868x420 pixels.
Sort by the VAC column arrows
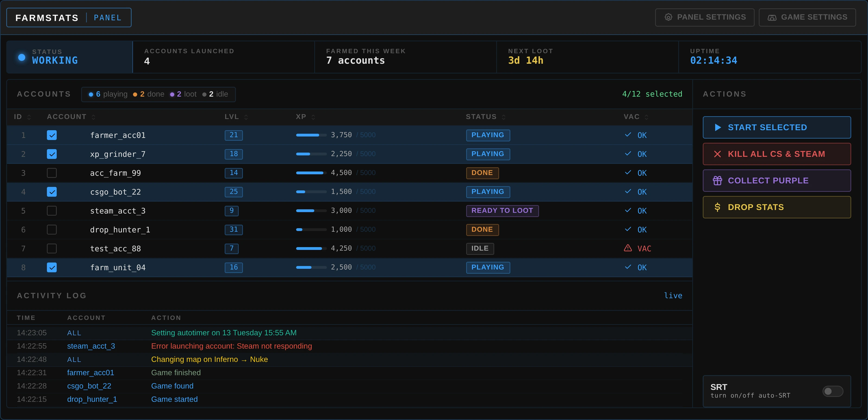[x=646, y=117]
